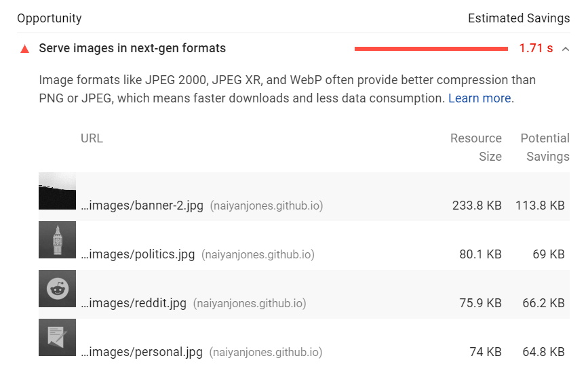588x373 pixels.
Task: Click the Serve images in next-gen formats title
Action: point(132,48)
